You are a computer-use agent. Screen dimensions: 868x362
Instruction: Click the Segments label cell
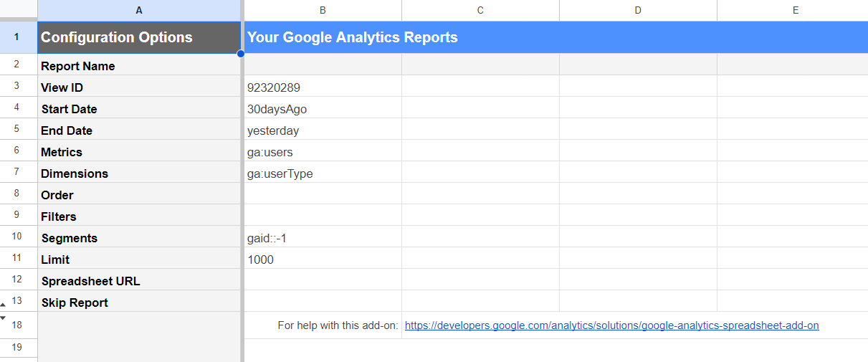pos(139,238)
